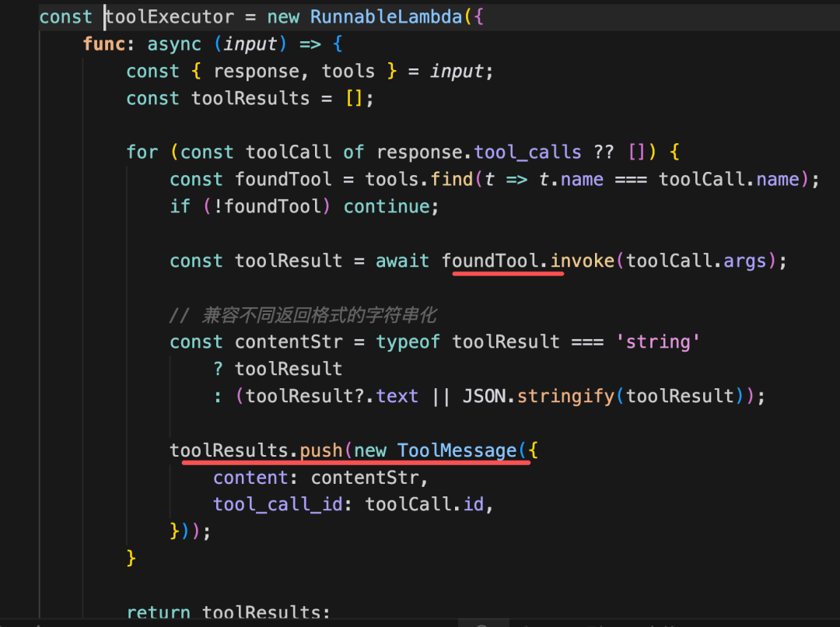Click the empty array brackets after toolResults
The height and width of the screenshot is (627, 840).
click(x=354, y=99)
